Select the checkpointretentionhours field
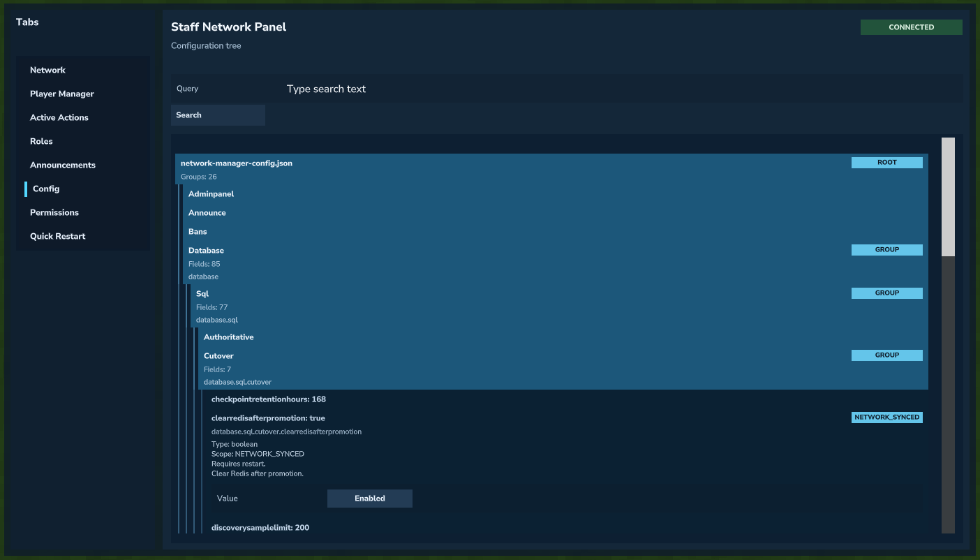Screen dimensions: 980x560 (269, 399)
